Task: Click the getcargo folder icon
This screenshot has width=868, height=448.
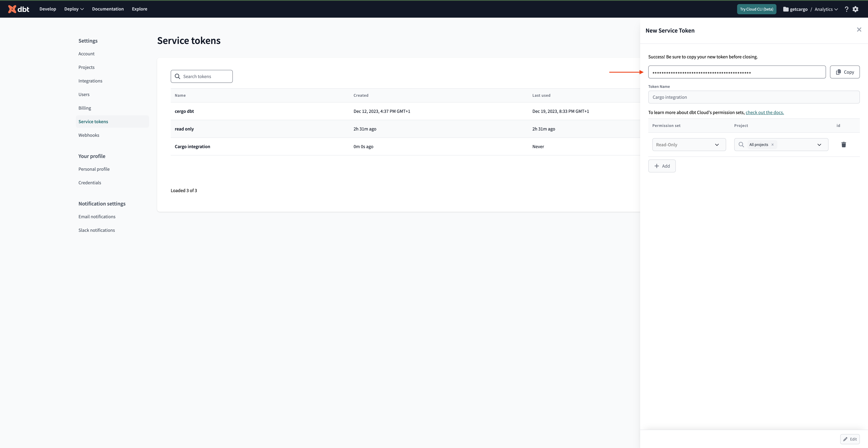Action: coord(786,9)
